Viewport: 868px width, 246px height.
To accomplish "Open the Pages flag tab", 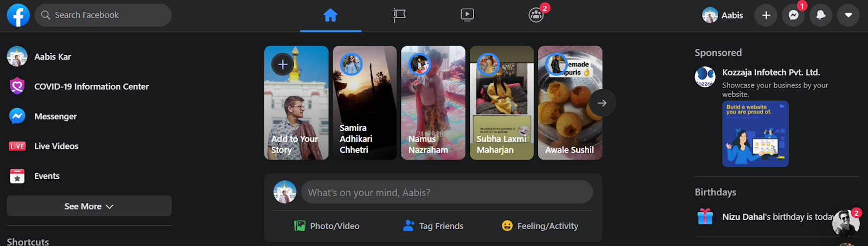I will coord(399,15).
